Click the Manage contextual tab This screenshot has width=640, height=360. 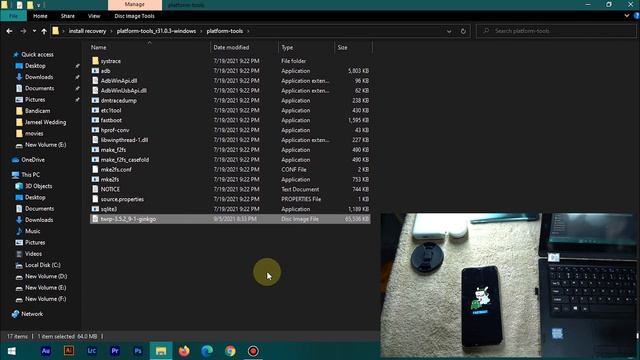(135, 4)
